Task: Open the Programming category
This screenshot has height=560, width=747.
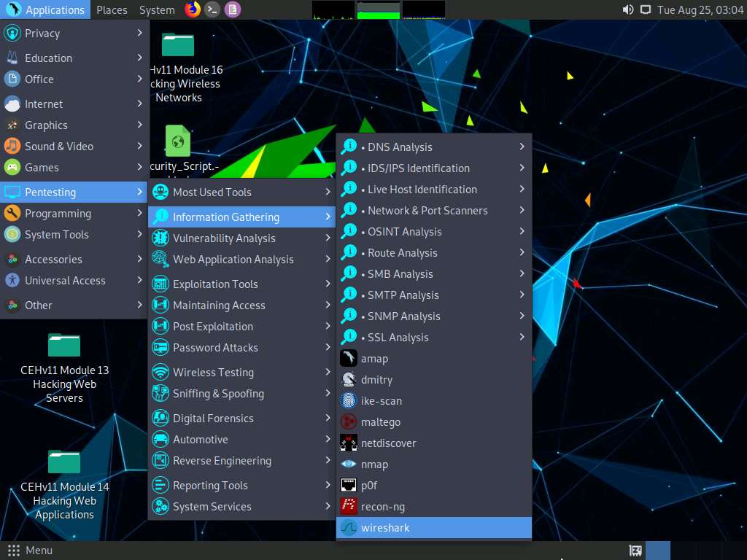Action: click(x=74, y=213)
